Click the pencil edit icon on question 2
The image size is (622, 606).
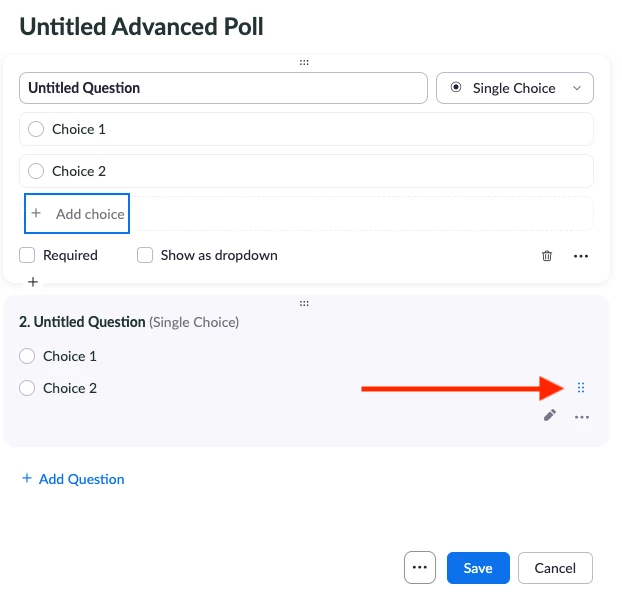click(549, 415)
